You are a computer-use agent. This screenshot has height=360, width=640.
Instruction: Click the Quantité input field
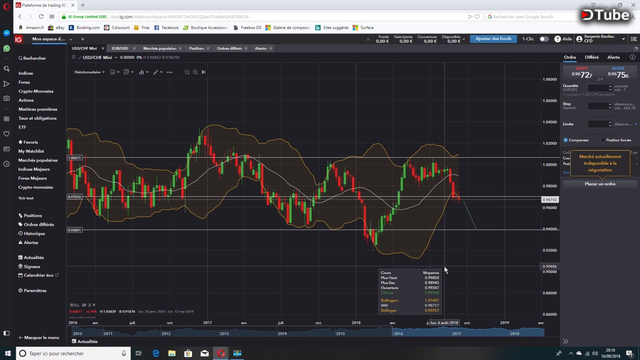click(599, 88)
